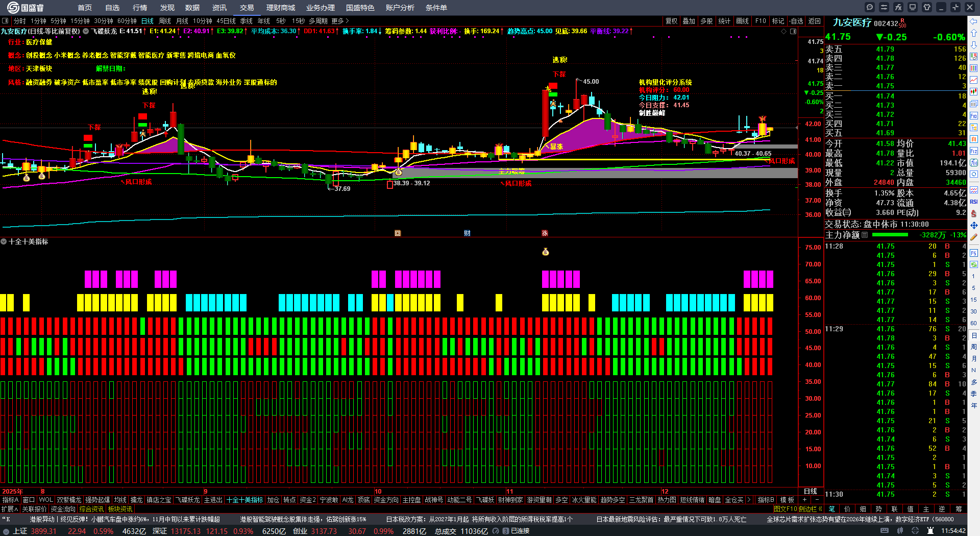The height and width of the screenshot is (536, 980).
Task: Open the skin shirt icon in title bar
Action: pos(927,7)
